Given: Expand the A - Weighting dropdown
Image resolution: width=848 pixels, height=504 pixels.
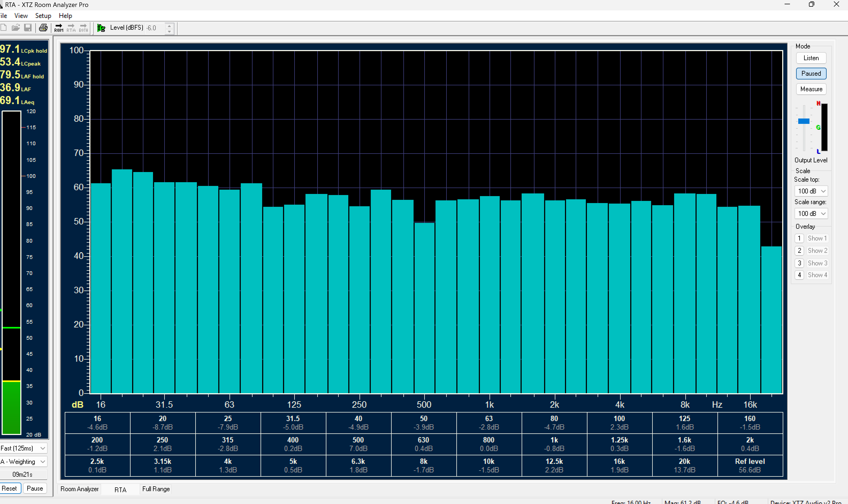Looking at the screenshot, I should coord(23,461).
